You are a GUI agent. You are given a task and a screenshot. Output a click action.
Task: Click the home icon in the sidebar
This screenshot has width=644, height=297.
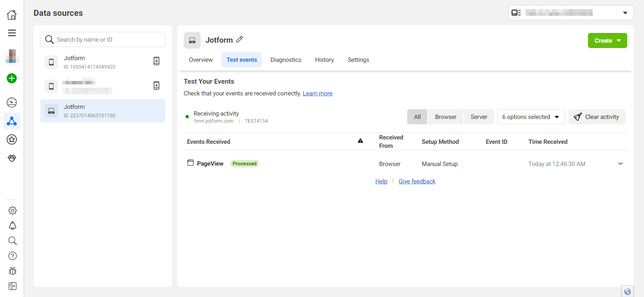coord(12,15)
